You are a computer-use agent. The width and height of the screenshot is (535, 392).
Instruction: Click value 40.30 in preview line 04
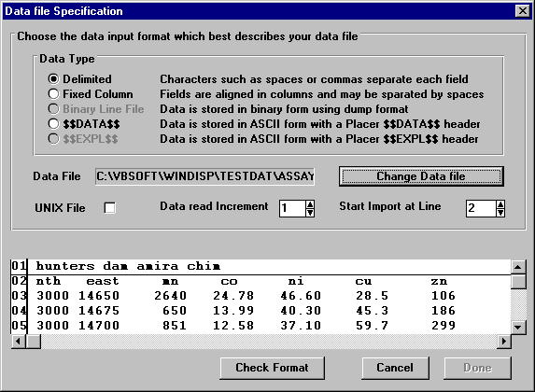point(301,311)
